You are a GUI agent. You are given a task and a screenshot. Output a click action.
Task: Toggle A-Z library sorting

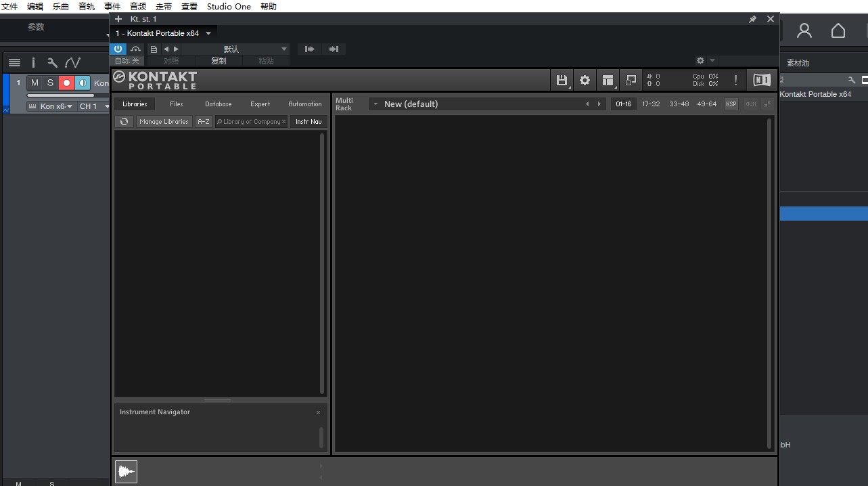point(204,122)
